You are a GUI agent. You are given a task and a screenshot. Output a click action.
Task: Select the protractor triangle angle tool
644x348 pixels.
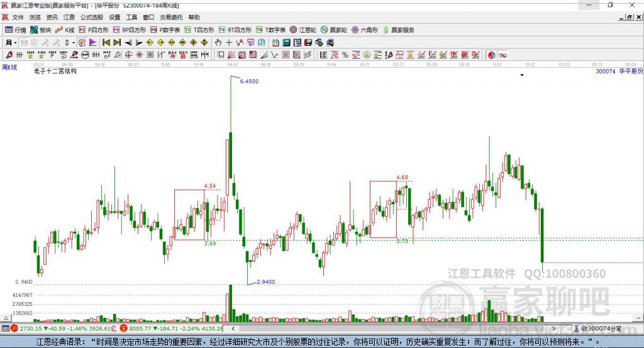(x=118, y=55)
